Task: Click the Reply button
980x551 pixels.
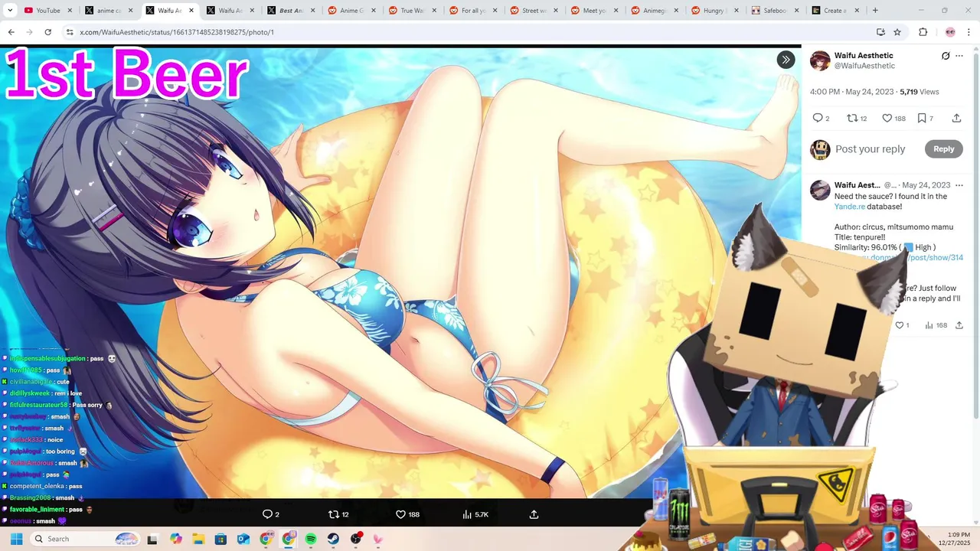Action: coord(943,149)
